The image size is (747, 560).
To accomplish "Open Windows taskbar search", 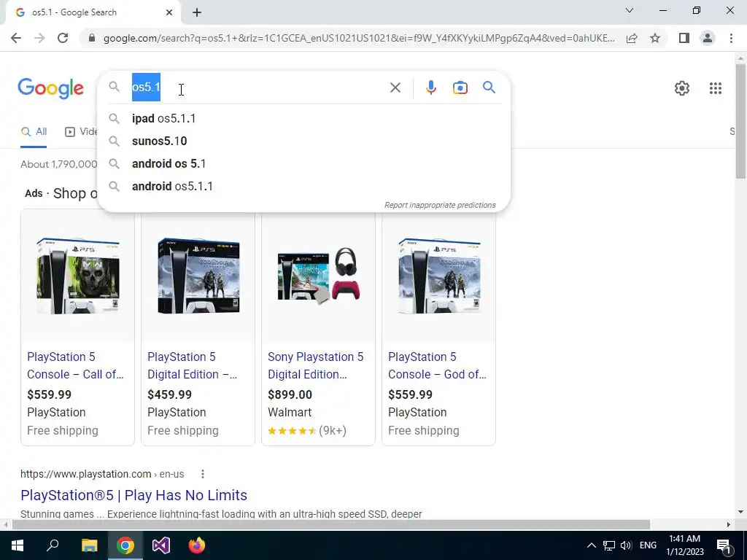I will coord(53,545).
